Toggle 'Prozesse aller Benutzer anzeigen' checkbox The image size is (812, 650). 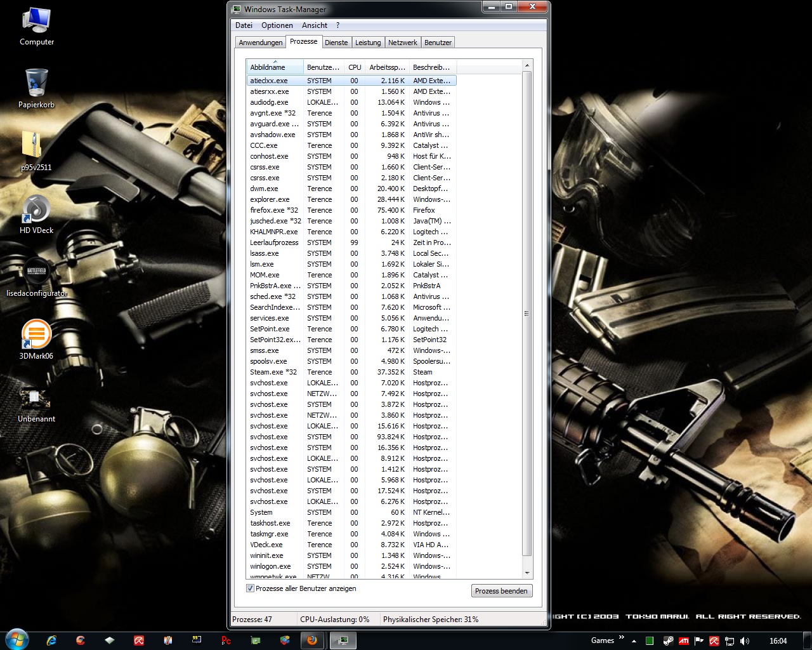click(250, 588)
